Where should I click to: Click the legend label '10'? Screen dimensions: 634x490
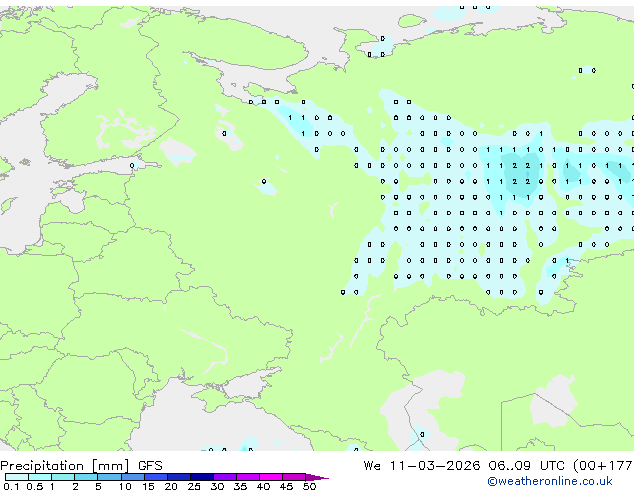point(125,486)
